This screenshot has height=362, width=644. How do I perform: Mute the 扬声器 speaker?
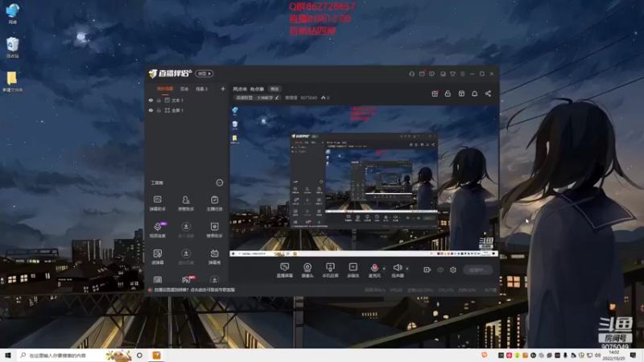397,269
